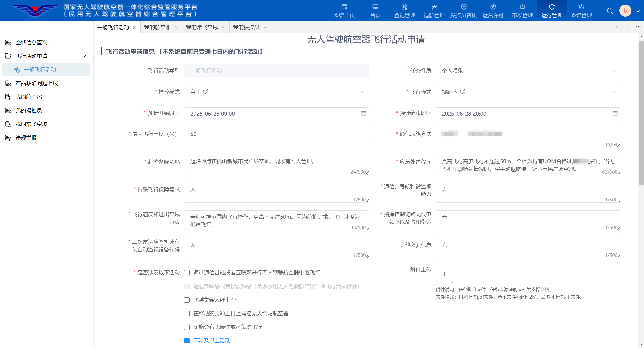Open calendar icon for 预计结束时间

[x=615, y=113]
